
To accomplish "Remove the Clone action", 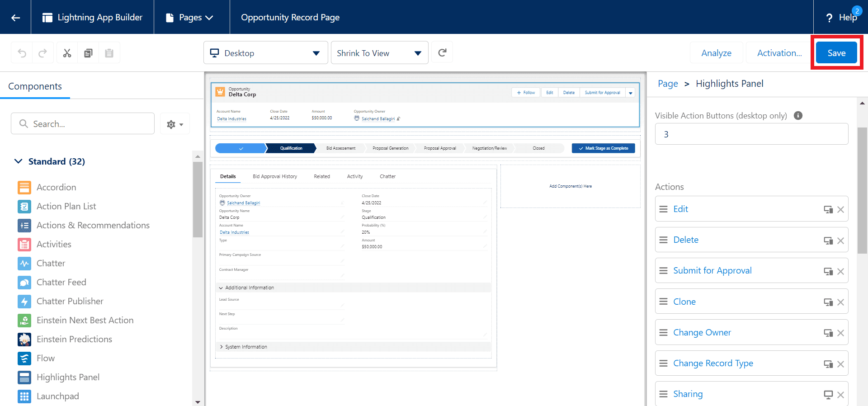I will (840, 302).
